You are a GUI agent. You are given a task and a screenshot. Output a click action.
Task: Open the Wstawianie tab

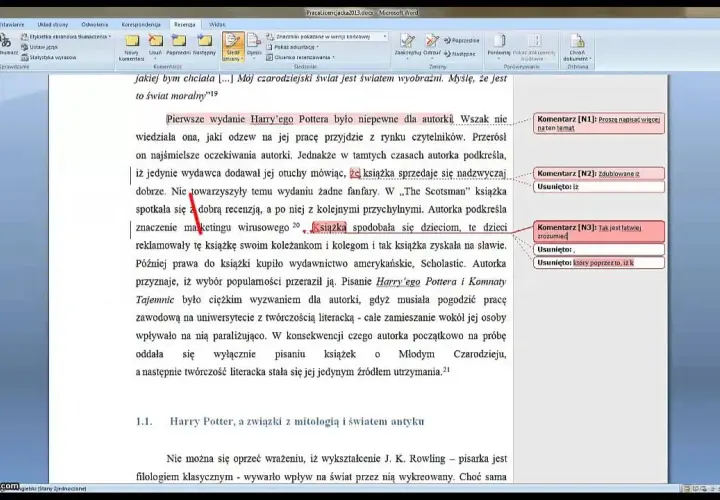coord(12,25)
